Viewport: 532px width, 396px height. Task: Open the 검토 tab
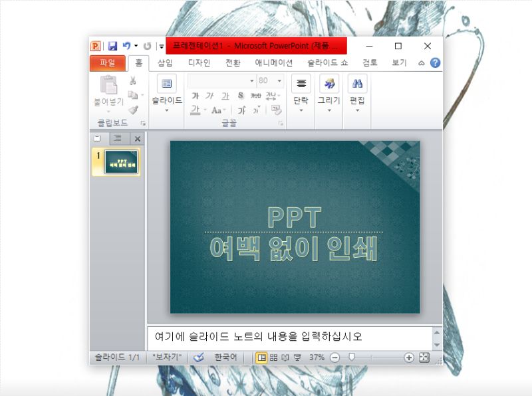370,62
